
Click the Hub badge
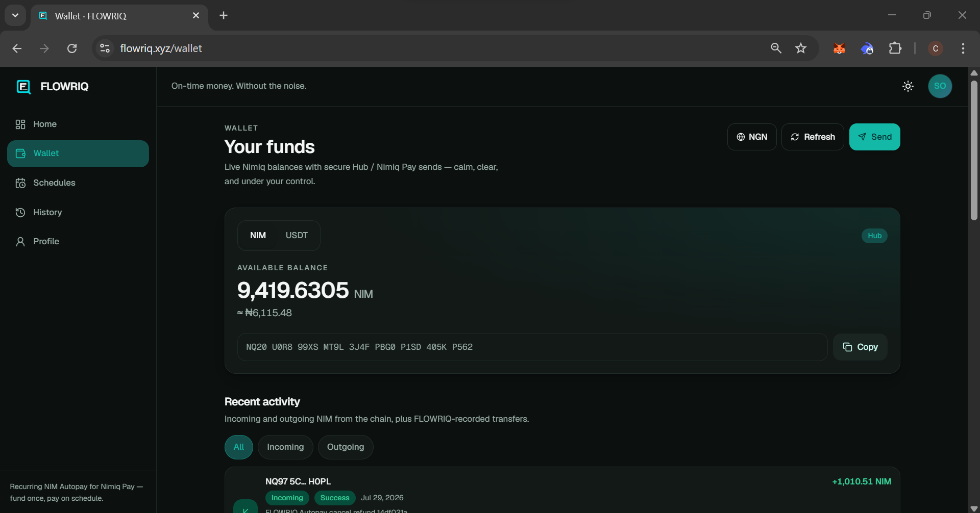(x=874, y=236)
